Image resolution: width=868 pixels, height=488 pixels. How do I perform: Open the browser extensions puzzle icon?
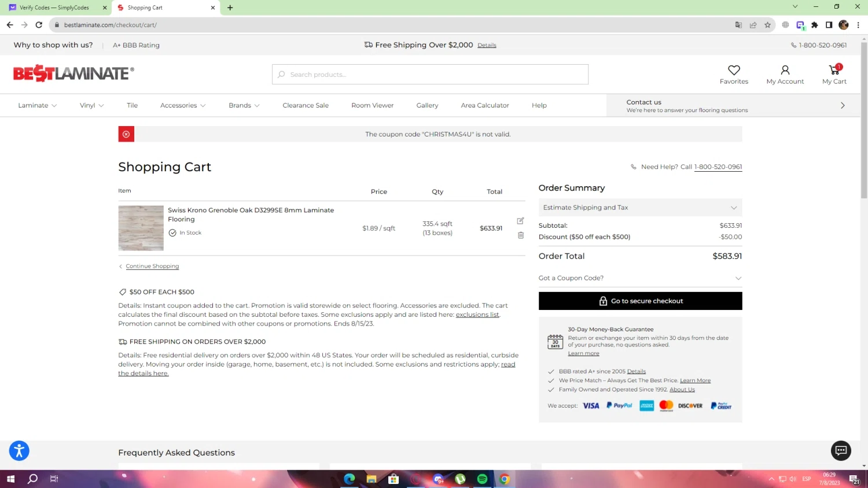815,25
